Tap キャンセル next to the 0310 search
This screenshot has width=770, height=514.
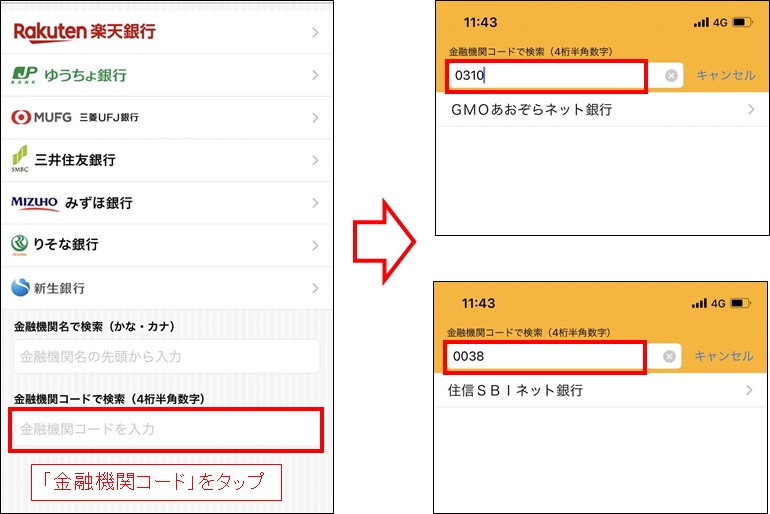tap(726, 76)
